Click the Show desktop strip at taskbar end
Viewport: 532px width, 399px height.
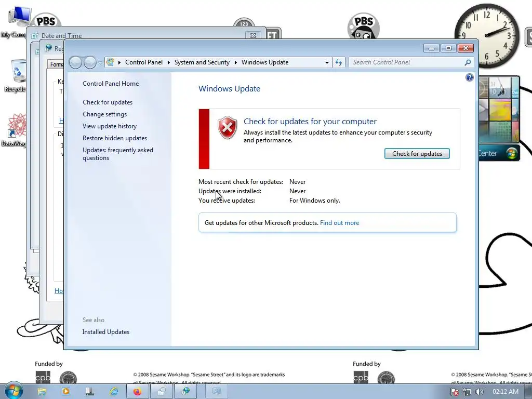pyautogui.click(x=528, y=392)
